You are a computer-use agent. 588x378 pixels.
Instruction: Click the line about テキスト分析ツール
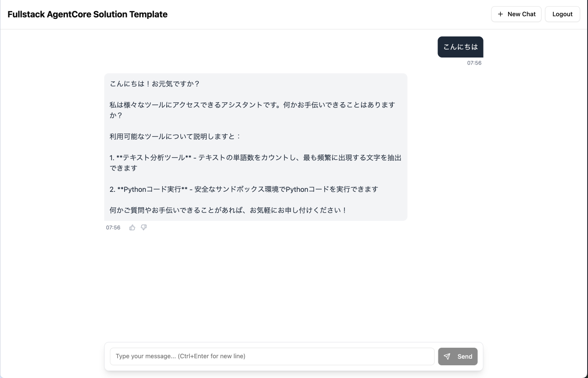tap(255, 163)
